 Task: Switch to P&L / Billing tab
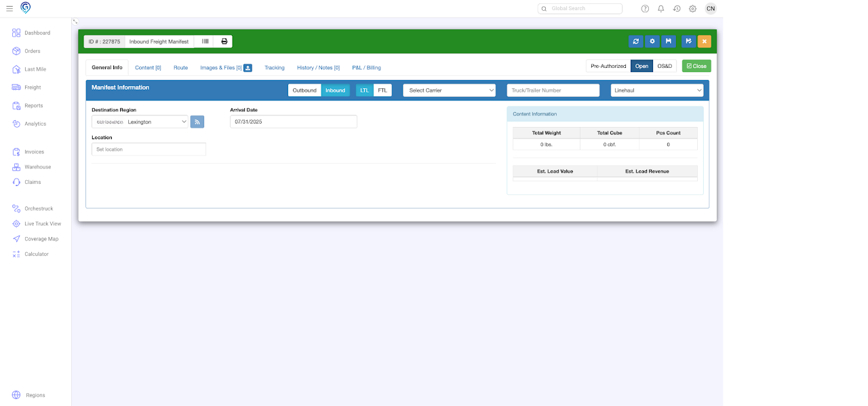pos(366,68)
